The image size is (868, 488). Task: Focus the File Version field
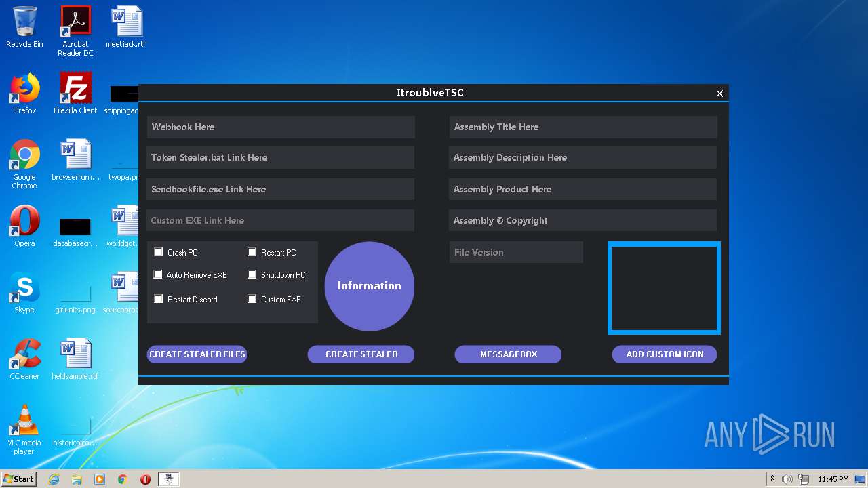(516, 252)
